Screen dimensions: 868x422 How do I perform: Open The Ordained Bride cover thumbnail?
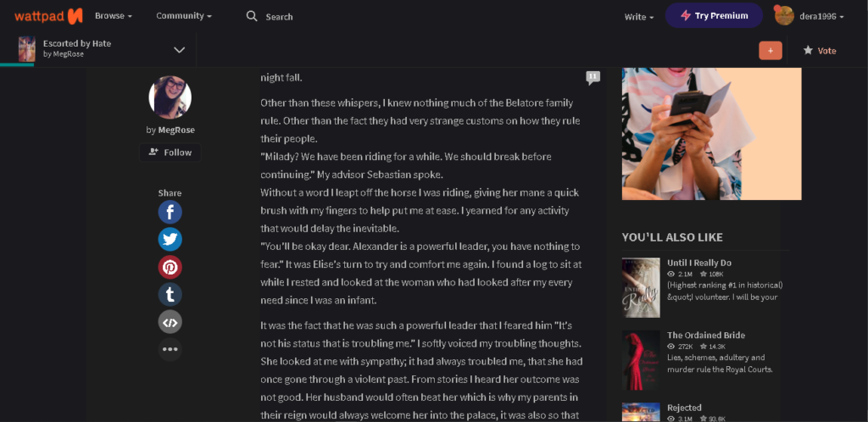(641, 360)
